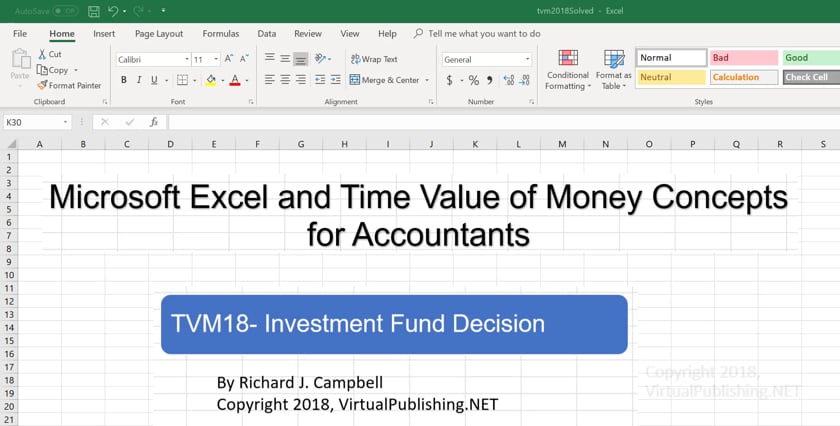840x426 pixels.
Task: Click Align Left icon
Action: pos(270,80)
